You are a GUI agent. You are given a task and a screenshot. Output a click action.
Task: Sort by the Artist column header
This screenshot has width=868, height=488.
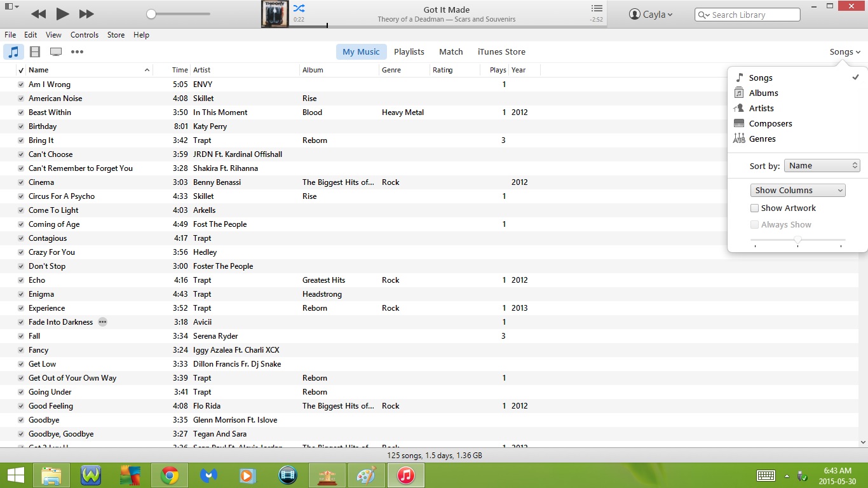[x=245, y=70]
